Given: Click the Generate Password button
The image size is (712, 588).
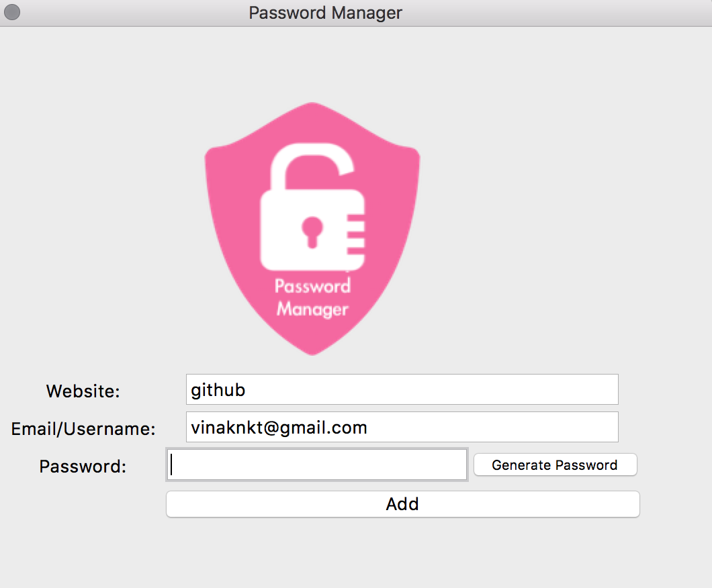Looking at the screenshot, I should 555,464.
